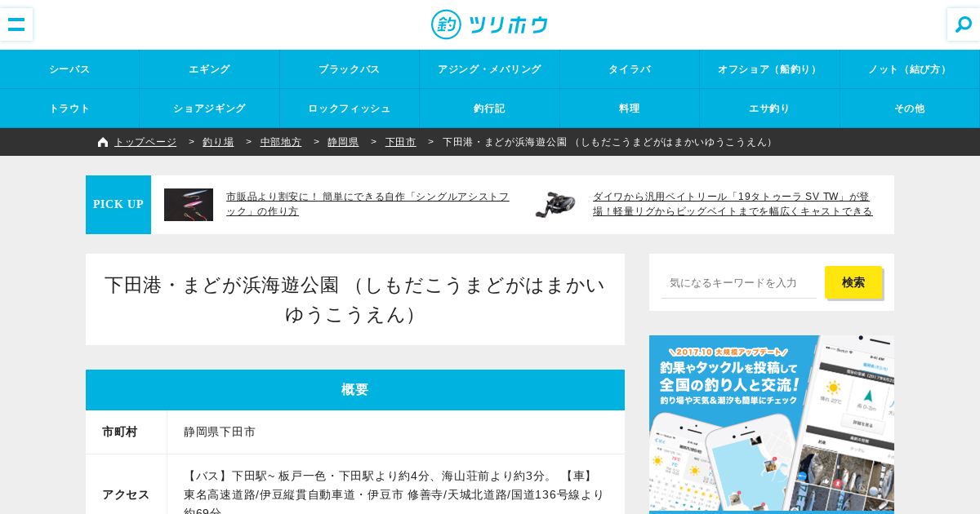This screenshot has width=980, height=514.
Task: Open the 釣行記 category
Action: click(x=490, y=109)
